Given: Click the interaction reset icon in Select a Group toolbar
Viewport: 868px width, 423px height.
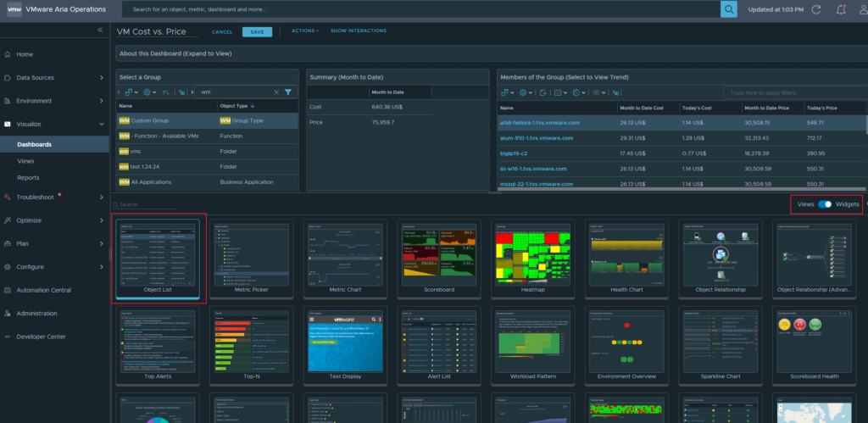Looking at the screenshot, I should 183,92.
